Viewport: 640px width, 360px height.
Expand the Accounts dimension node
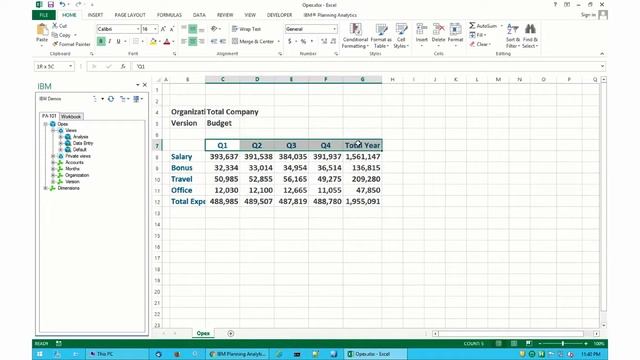(x=53, y=162)
